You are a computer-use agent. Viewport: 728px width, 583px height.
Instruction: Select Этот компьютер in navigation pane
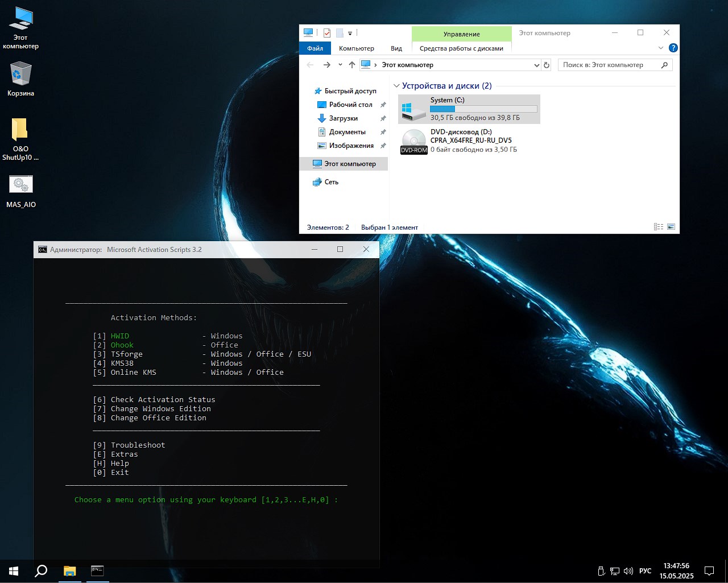[344, 164]
